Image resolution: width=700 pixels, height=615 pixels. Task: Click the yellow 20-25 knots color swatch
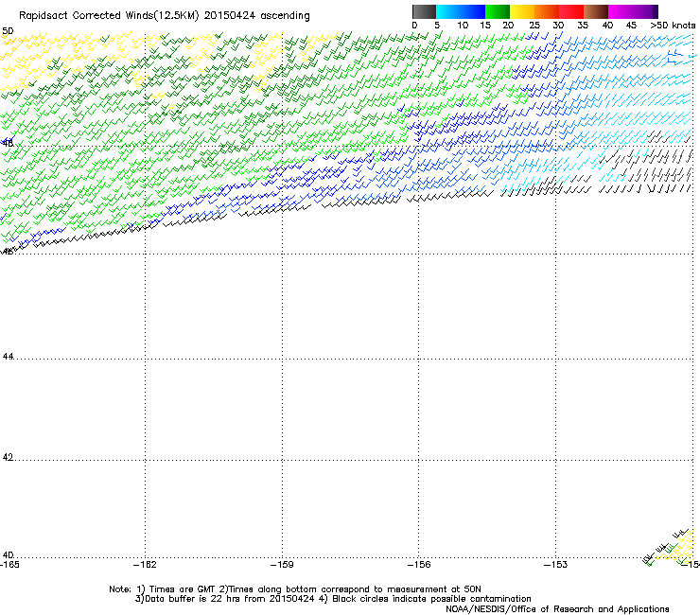pos(522,11)
